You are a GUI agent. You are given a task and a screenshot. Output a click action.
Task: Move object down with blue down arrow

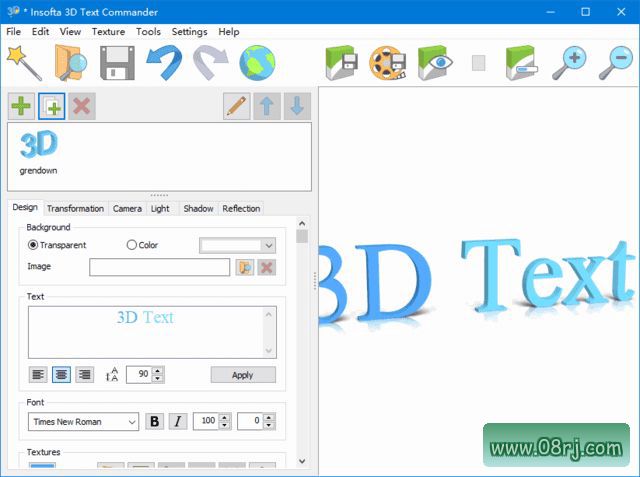297,106
